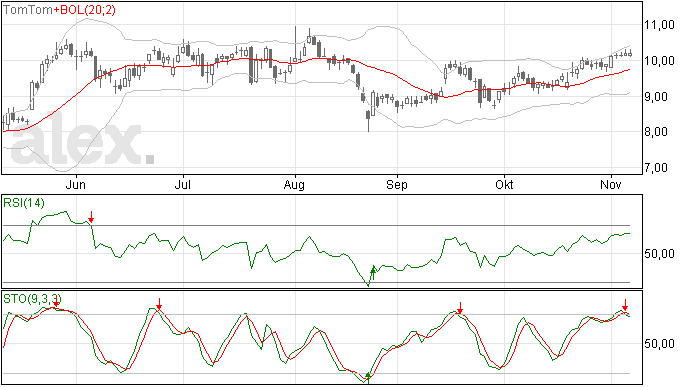This screenshot has width=690, height=387.
Task: Click the Sep label on time axis
Action: click(396, 184)
